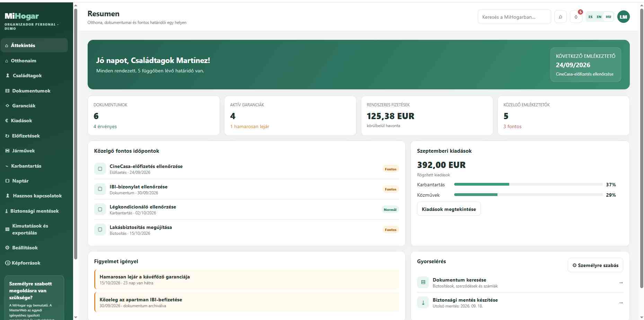Open Dokumentumok in sidebar
Screen dimensions: 644x320
pos(34,91)
